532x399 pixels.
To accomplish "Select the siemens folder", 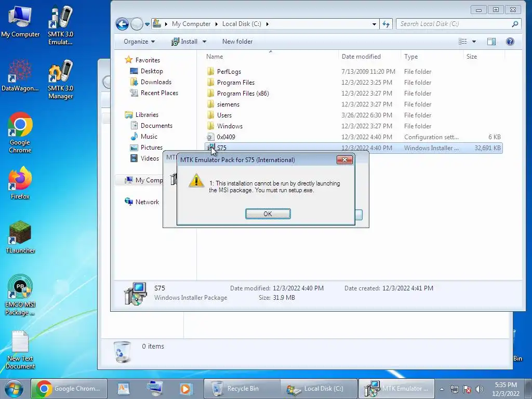I will 353,104.
